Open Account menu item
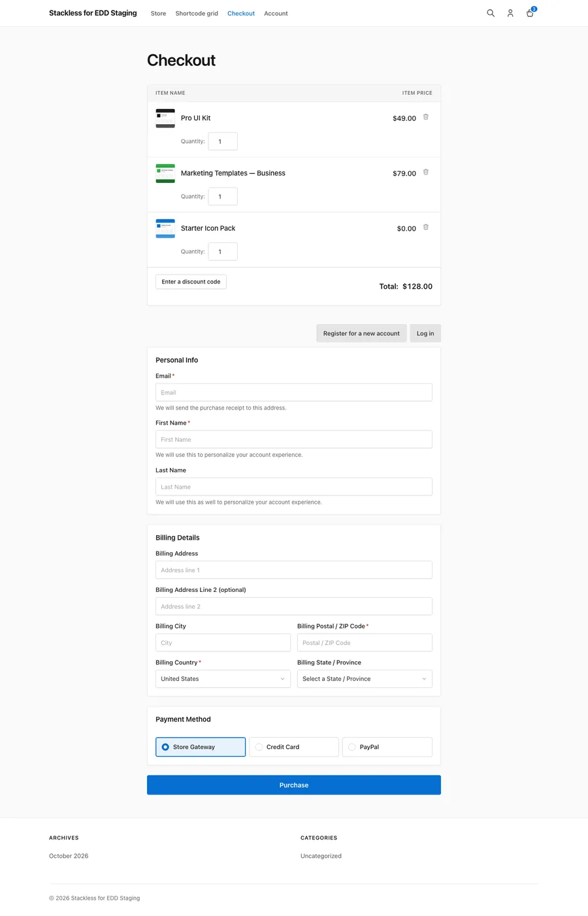 (x=276, y=13)
